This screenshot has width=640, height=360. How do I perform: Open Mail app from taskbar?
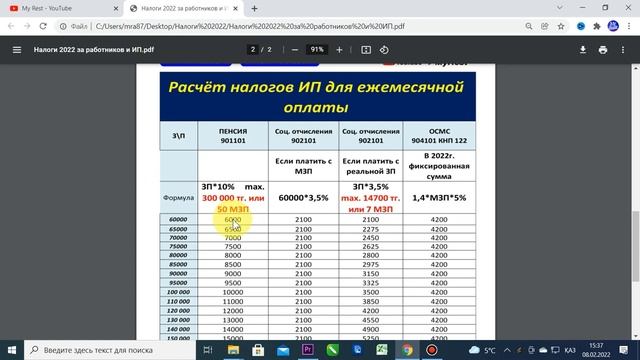(283, 350)
